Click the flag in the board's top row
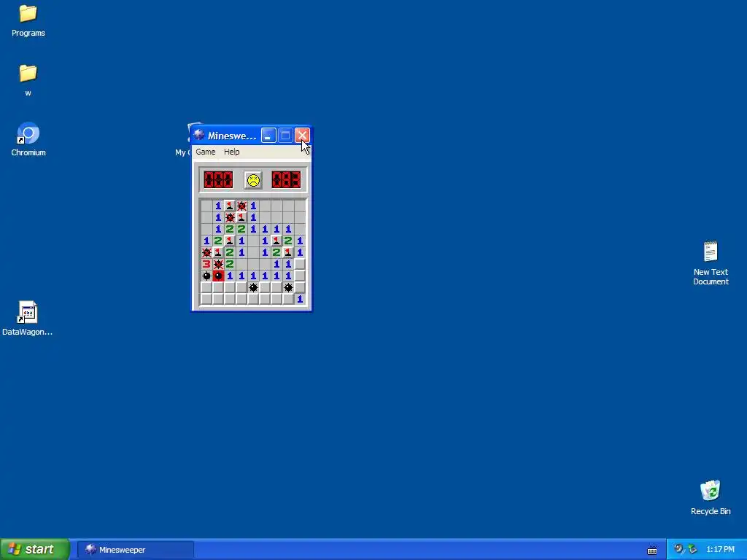The height and width of the screenshot is (560, 747). tap(230, 206)
